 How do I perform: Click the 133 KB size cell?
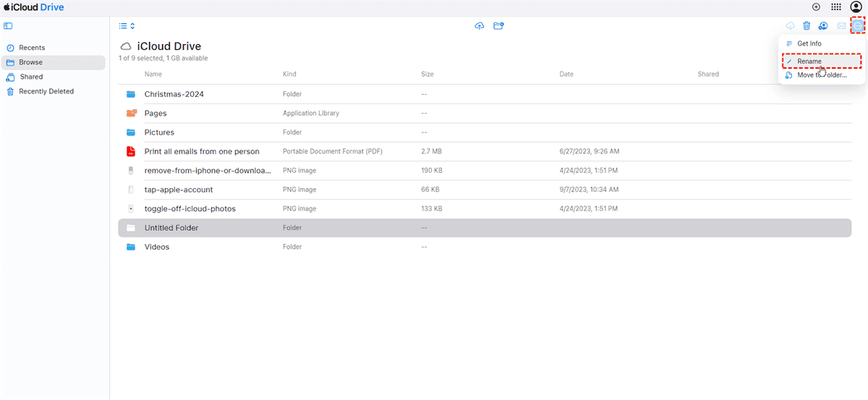click(x=432, y=208)
